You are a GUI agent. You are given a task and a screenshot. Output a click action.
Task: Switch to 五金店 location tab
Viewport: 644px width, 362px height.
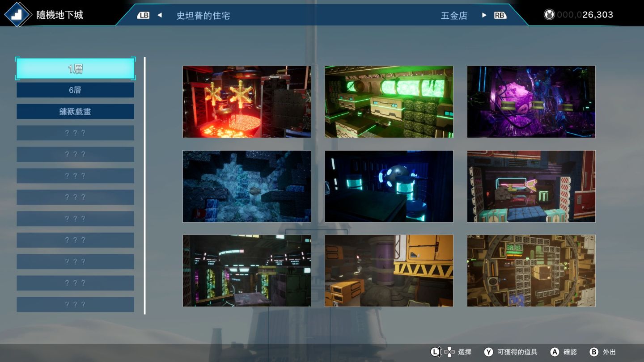454,16
